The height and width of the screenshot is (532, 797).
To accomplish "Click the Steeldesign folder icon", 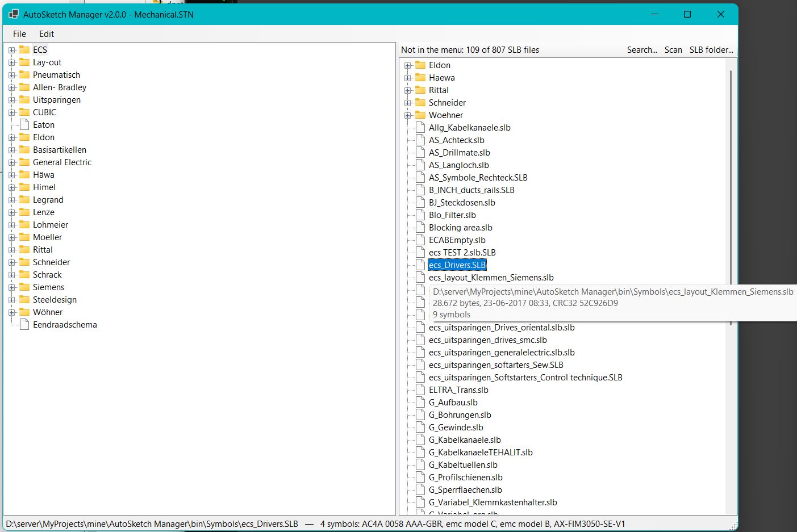I will pos(24,299).
